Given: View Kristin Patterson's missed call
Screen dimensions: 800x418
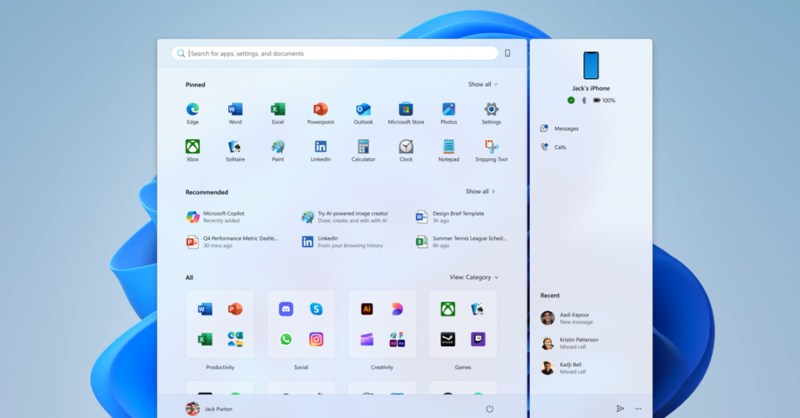Looking at the screenshot, I should pos(570,343).
